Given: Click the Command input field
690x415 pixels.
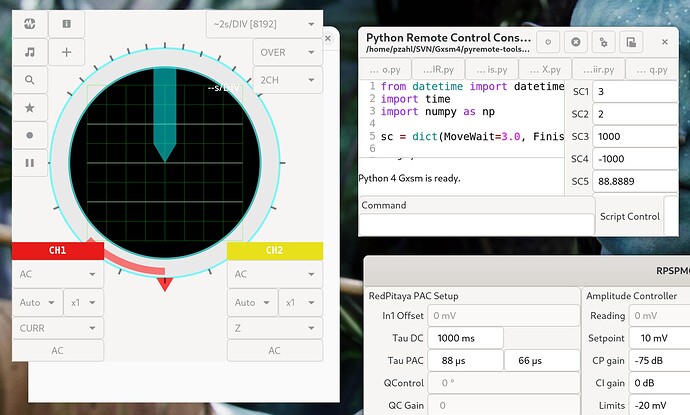Looking at the screenshot, I should point(474,225).
